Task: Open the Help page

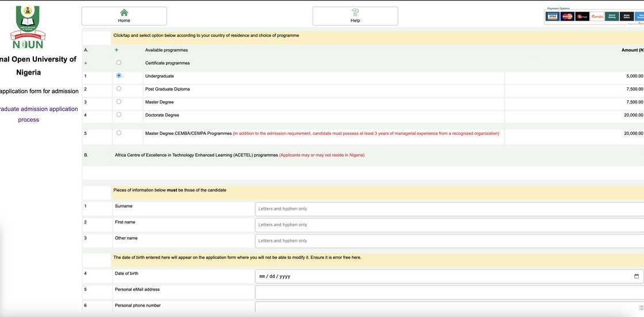Action: coord(355,16)
